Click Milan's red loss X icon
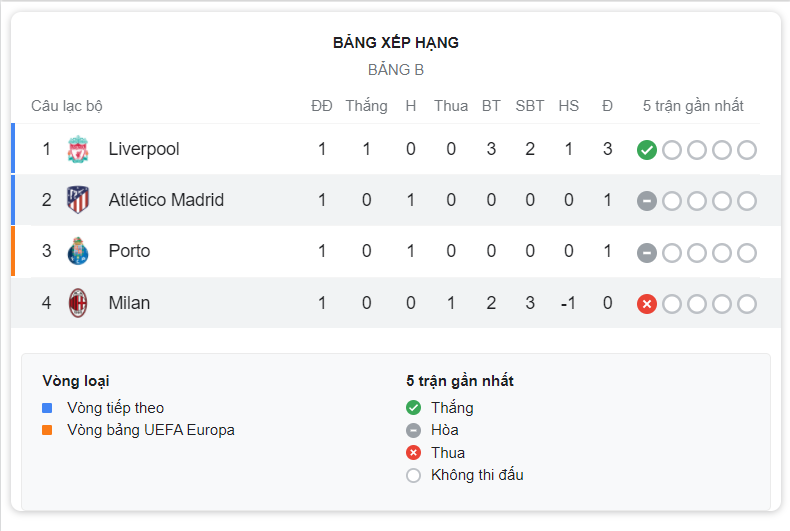 pos(647,304)
